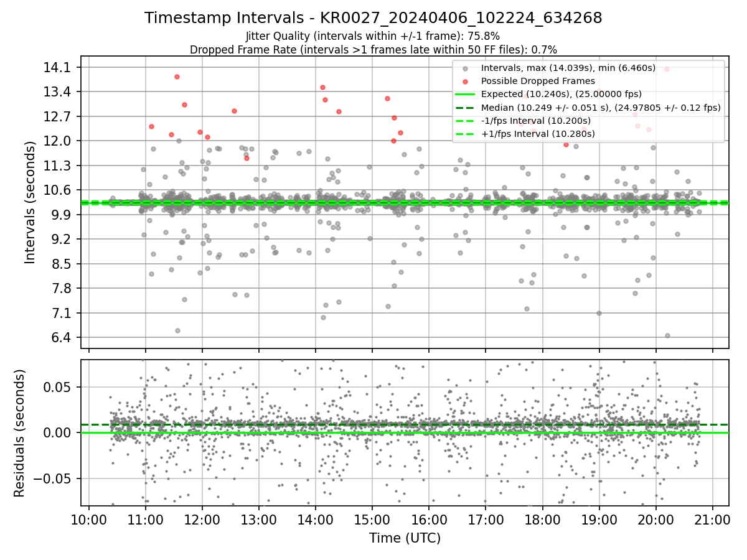Click legend entry 'Expected (10.240s), (25.00000 fps)'
This screenshot has width=747, height=560.
click(x=561, y=94)
